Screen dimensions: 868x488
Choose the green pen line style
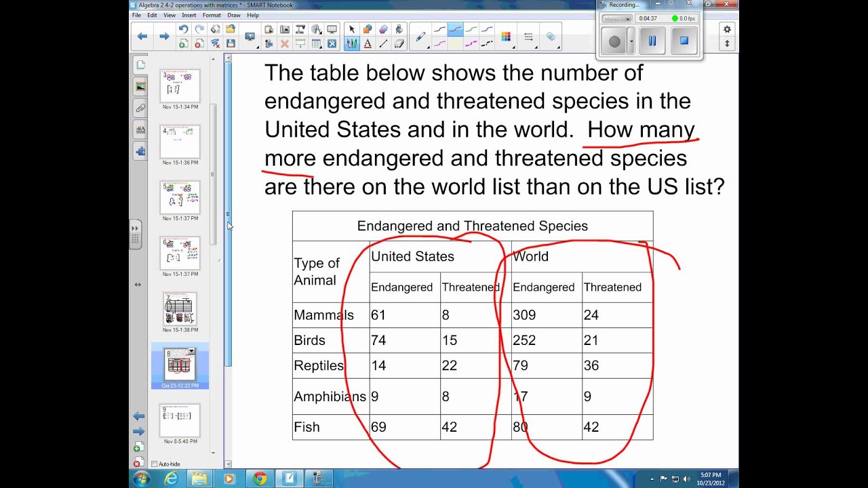[471, 29]
